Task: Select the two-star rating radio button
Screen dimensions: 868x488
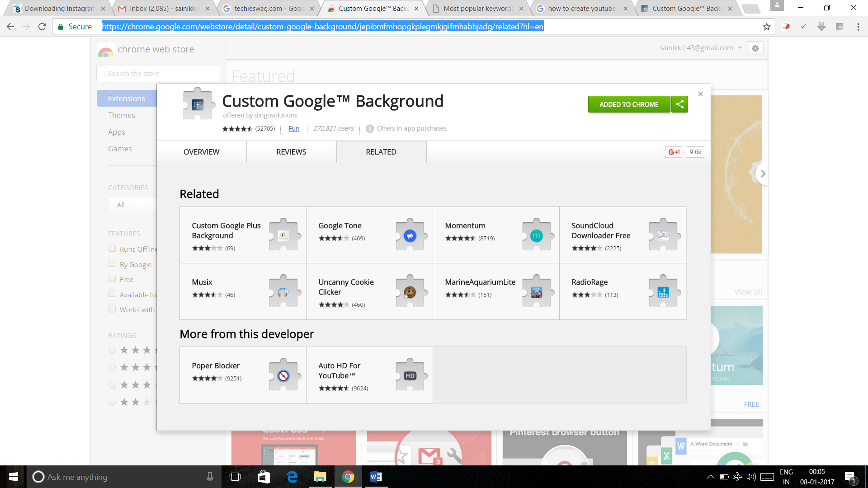Action: click(112, 402)
